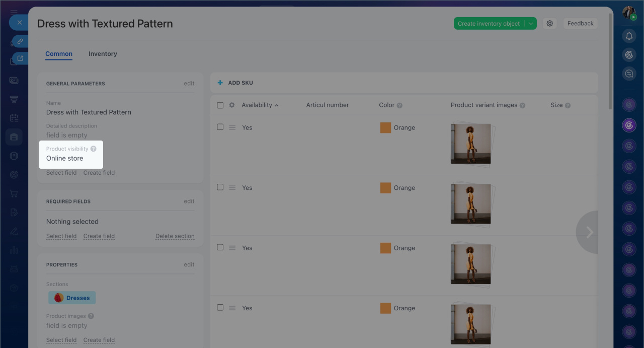This screenshot has width=644, height=348.
Task: Click the help icon next to Color column
Action: [x=399, y=106]
